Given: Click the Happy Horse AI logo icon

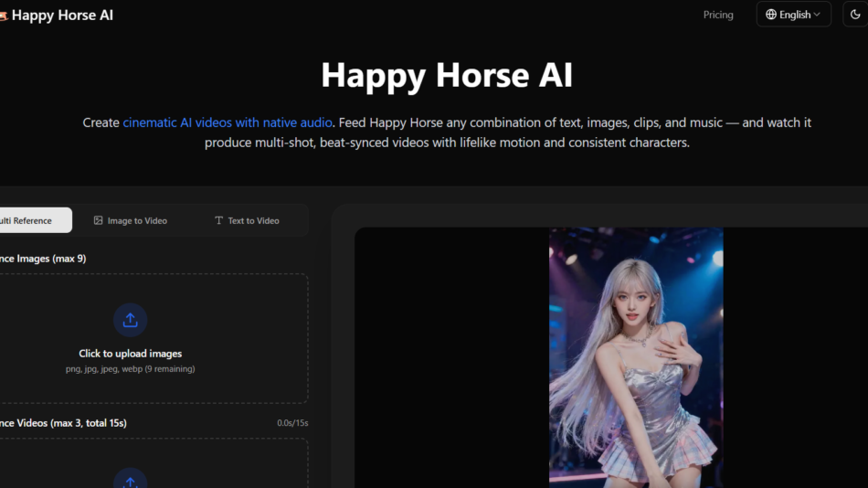Looking at the screenshot, I should pyautogui.click(x=3, y=16).
